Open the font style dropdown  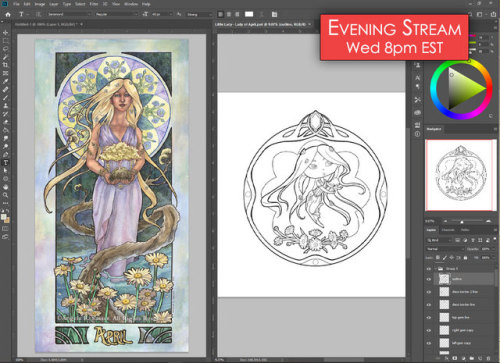[116, 14]
